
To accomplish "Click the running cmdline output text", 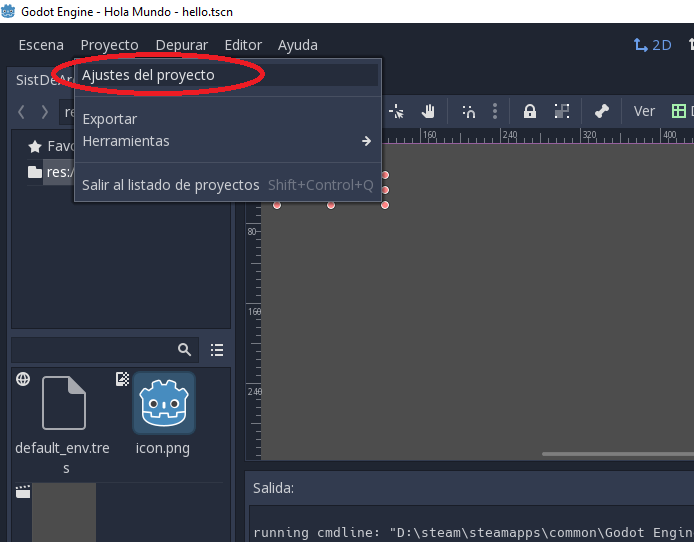I will coord(474,533).
